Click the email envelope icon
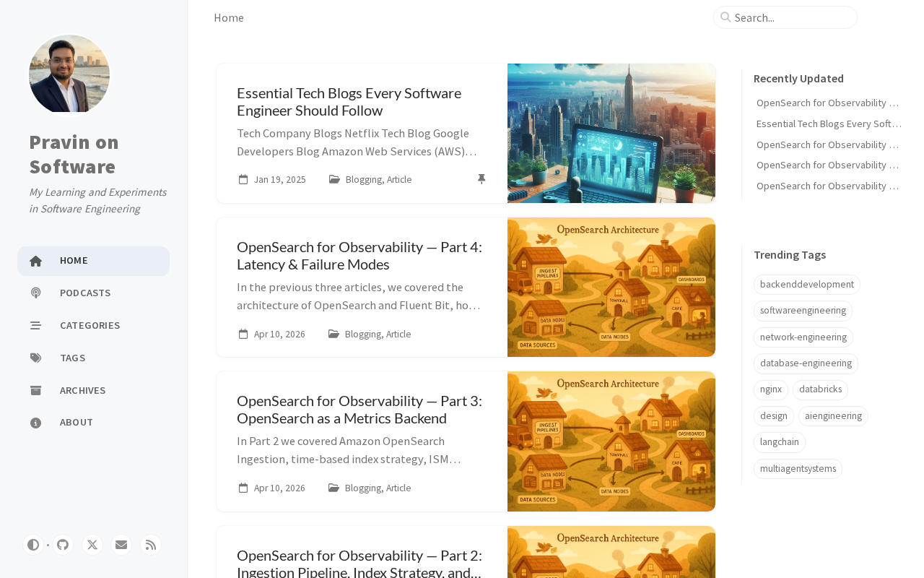 [x=121, y=545]
